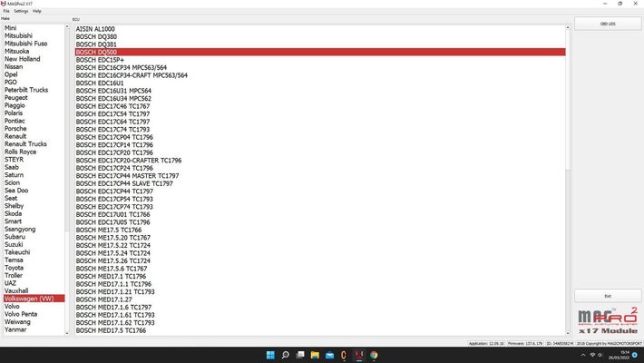This screenshot has width=644, height=363.
Task: Choose Renault Trucks make
Action: pyautogui.click(x=34, y=144)
